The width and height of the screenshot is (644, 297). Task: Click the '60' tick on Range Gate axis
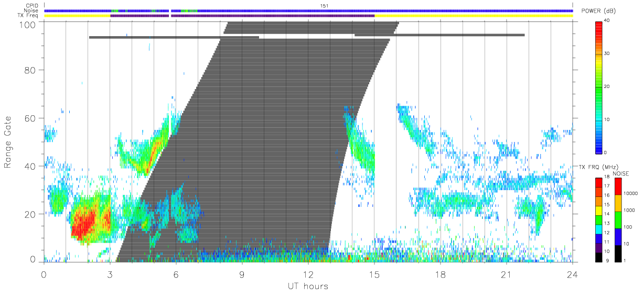click(30, 118)
